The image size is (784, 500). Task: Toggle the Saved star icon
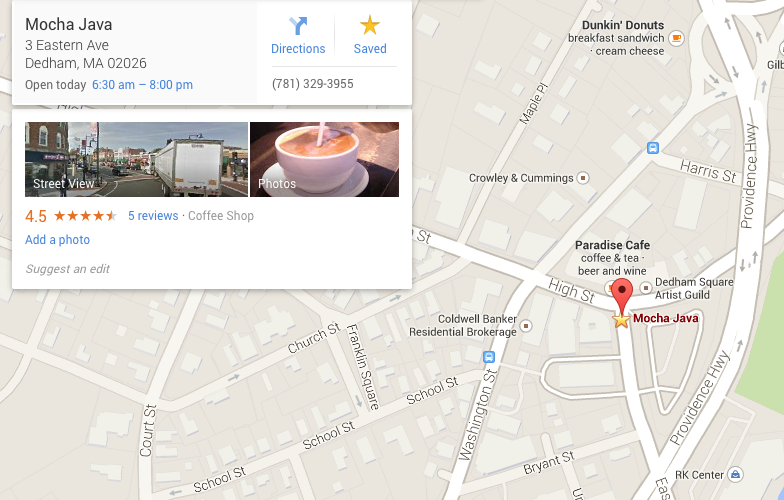[x=370, y=25]
